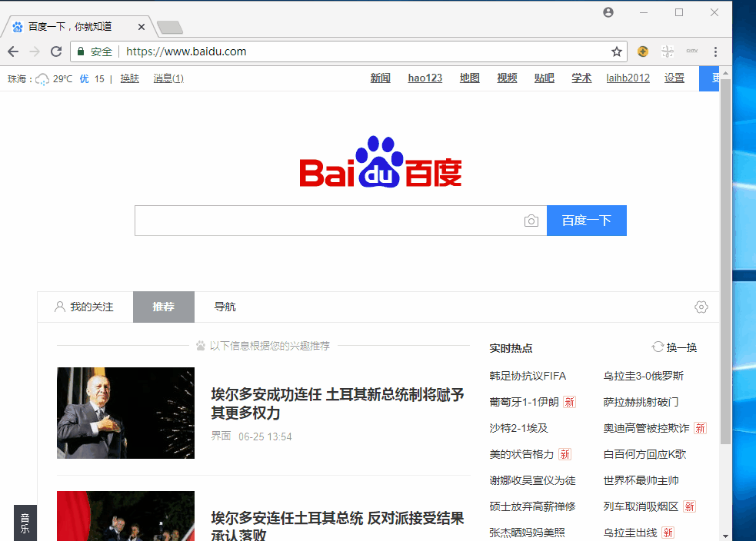756x541 pixels.
Task: Select the 推荐 tab
Action: click(x=164, y=307)
